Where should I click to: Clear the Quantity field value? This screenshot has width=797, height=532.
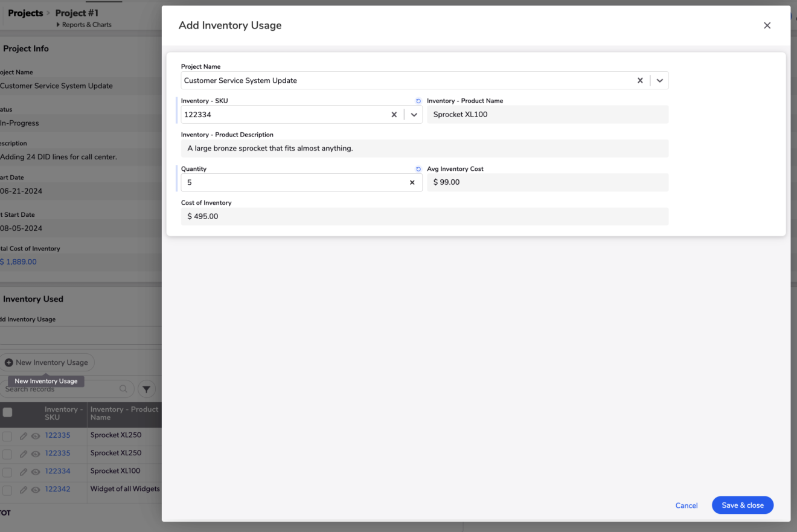[412, 182]
